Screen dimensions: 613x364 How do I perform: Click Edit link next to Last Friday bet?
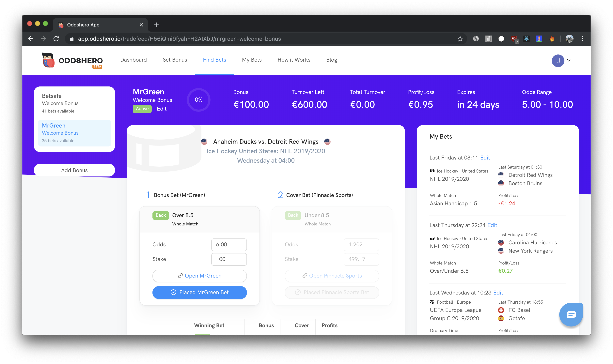485,158
